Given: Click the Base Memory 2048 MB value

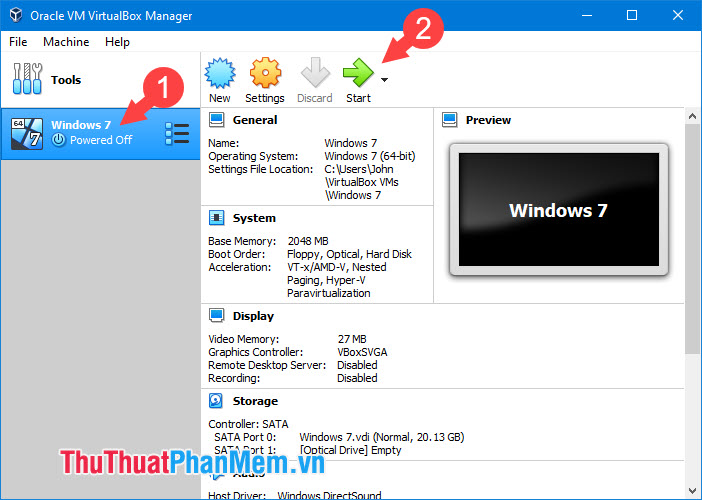Looking at the screenshot, I should 308,241.
